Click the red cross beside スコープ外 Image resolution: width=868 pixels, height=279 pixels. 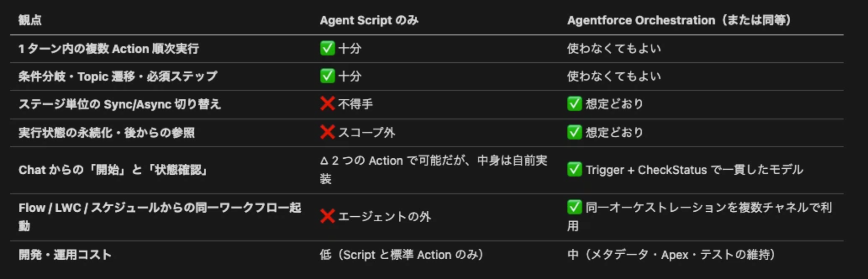coord(327,132)
